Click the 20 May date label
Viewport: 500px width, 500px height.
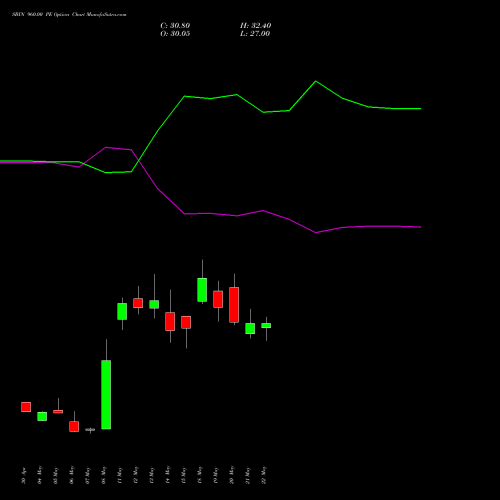231,475
